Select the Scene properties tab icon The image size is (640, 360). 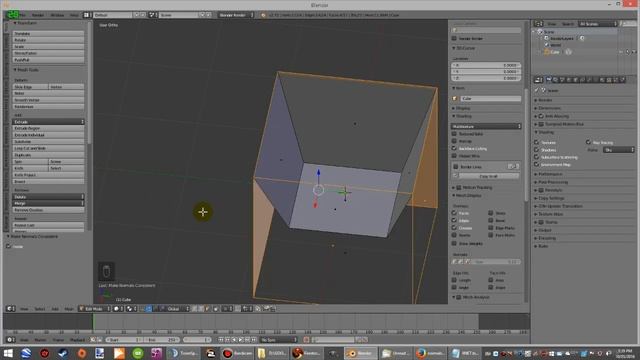[x=562, y=80]
